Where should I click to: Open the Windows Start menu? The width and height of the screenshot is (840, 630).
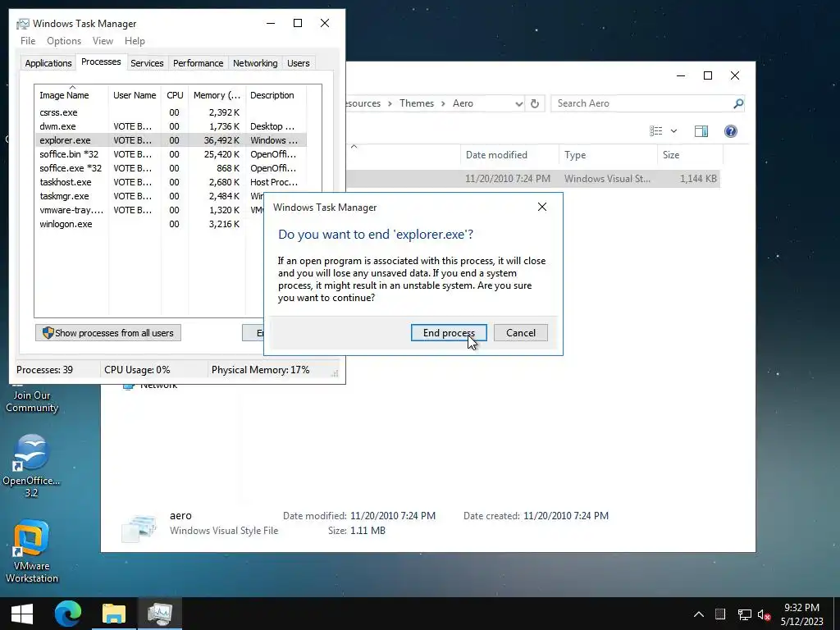click(22, 614)
